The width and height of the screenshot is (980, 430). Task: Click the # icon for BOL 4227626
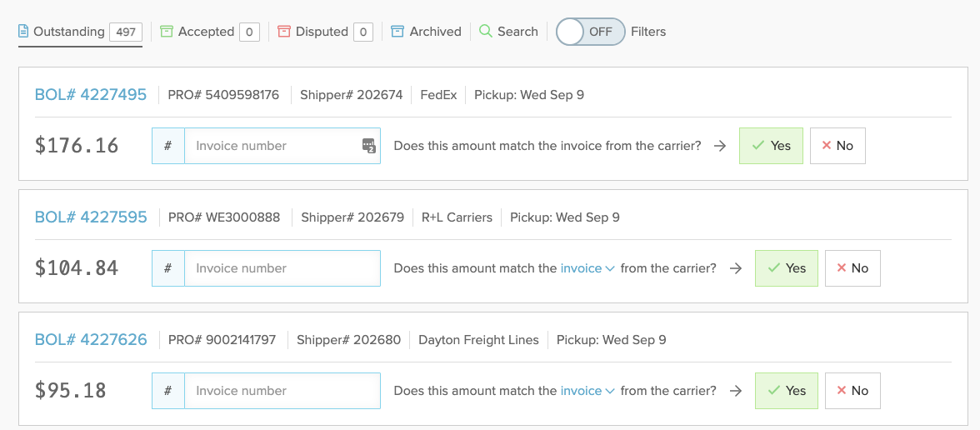click(168, 391)
